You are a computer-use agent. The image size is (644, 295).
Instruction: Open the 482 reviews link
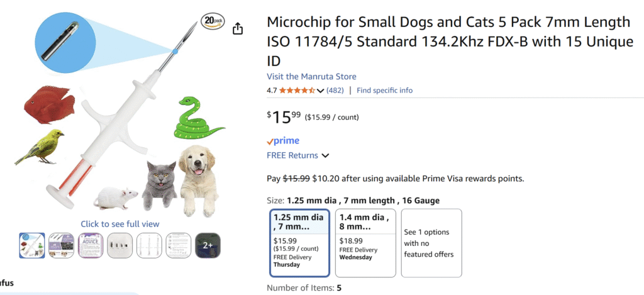[x=335, y=91]
